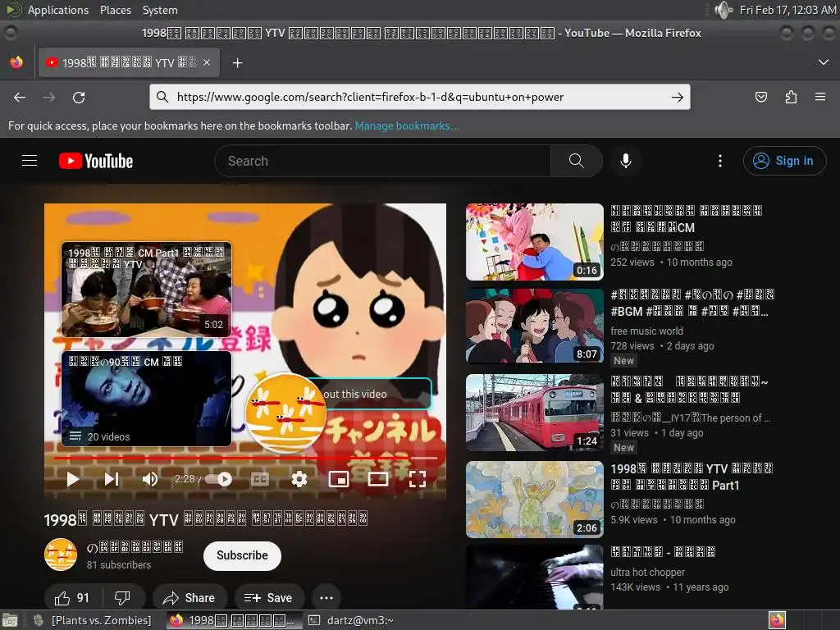The image size is (840, 630).
Task: Open more actions ellipsis below video
Action: (x=326, y=597)
